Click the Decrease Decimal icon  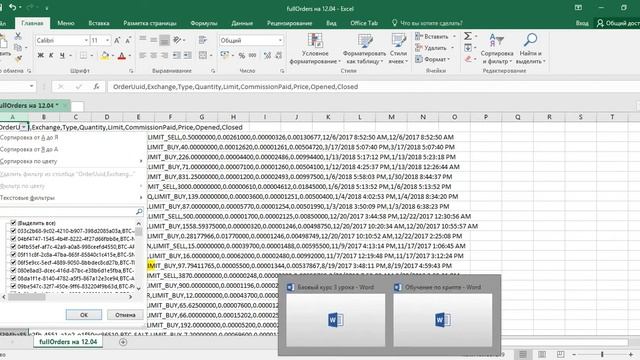point(278,56)
